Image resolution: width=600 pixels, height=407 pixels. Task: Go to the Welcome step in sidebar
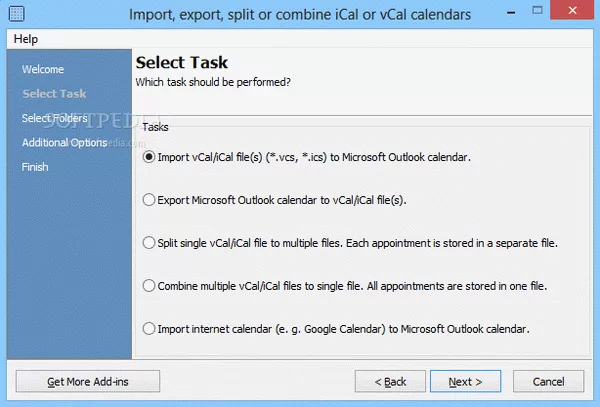pyautogui.click(x=43, y=70)
